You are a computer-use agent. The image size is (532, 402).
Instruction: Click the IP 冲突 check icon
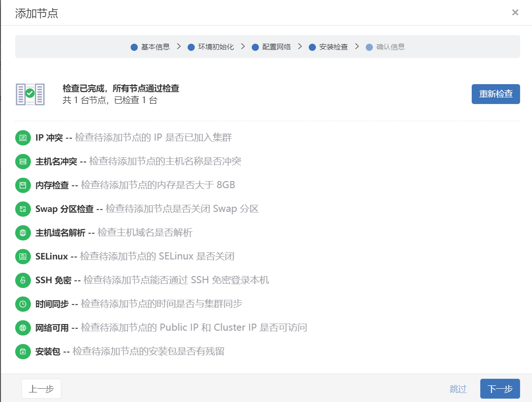tap(22, 138)
